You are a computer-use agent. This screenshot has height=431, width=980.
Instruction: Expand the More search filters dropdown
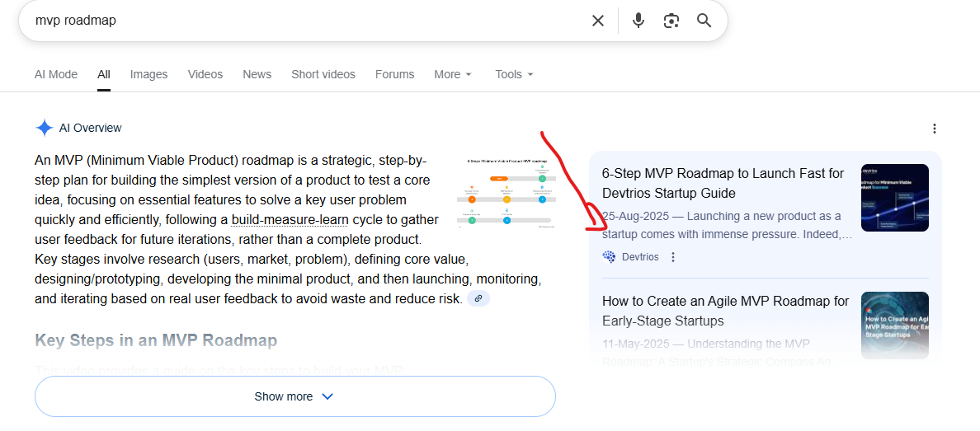453,74
